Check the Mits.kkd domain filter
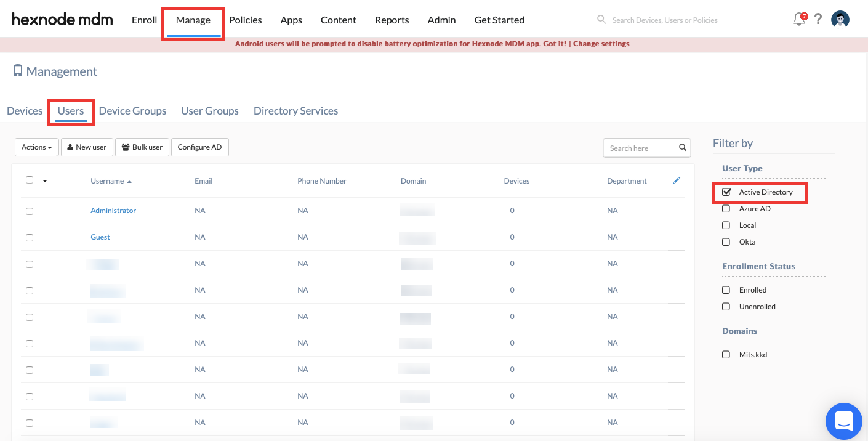Viewport: 868px width, 441px height. [x=726, y=355]
